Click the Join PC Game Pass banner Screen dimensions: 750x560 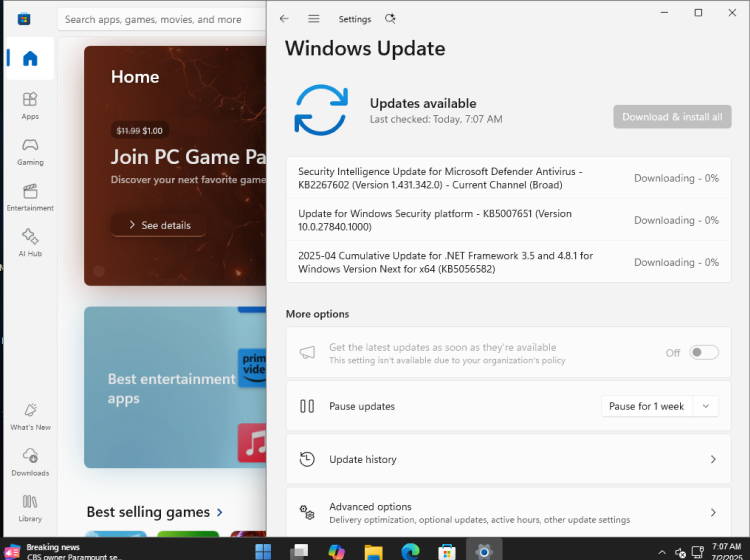coord(175,166)
